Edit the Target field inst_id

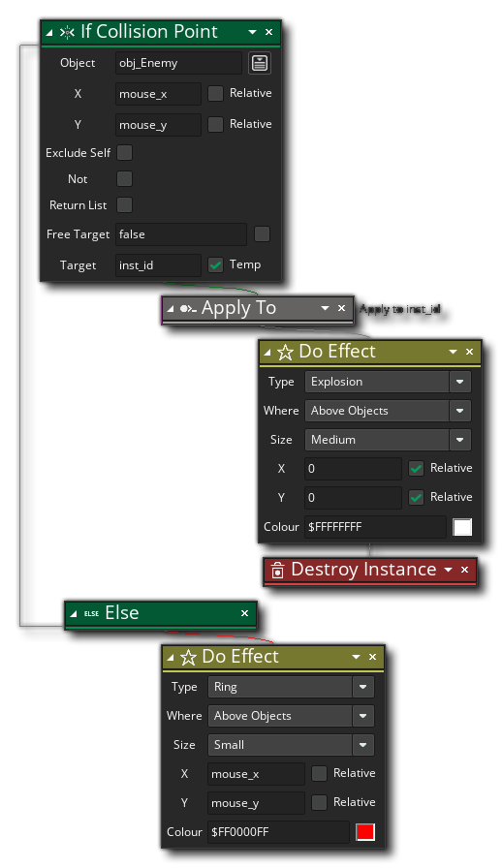pos(158,265)
